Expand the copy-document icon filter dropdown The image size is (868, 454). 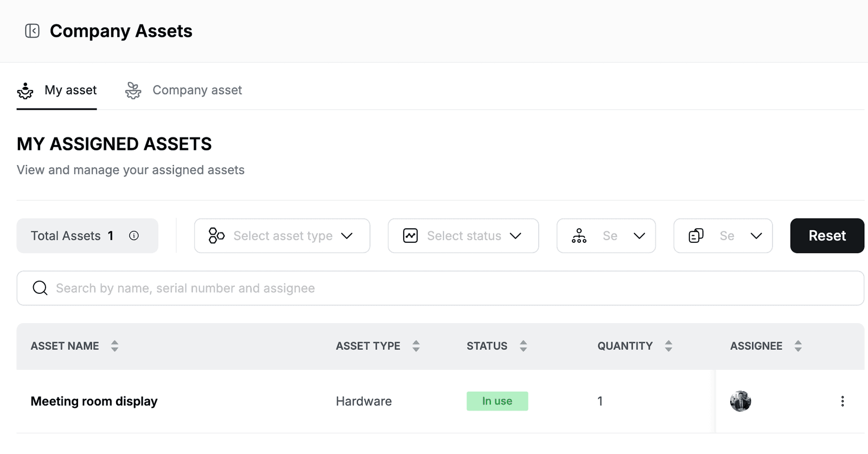[723, 236]
